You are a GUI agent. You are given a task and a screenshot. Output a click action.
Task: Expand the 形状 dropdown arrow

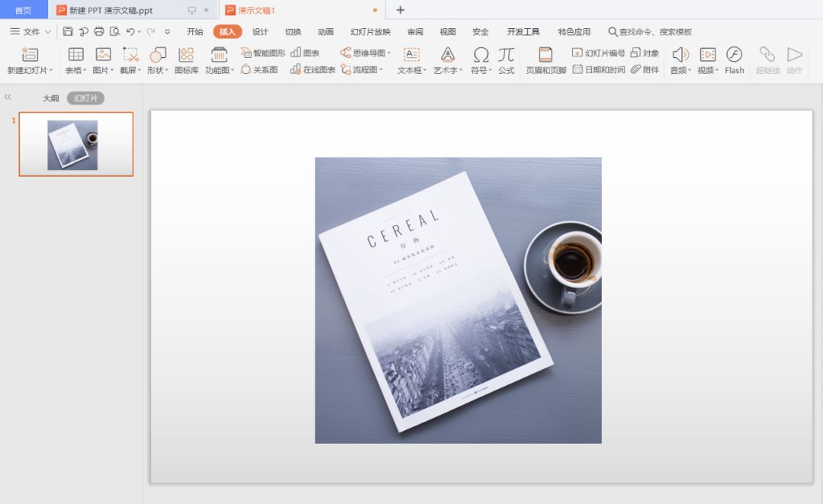pyautogui.click(x=166, y=70)
